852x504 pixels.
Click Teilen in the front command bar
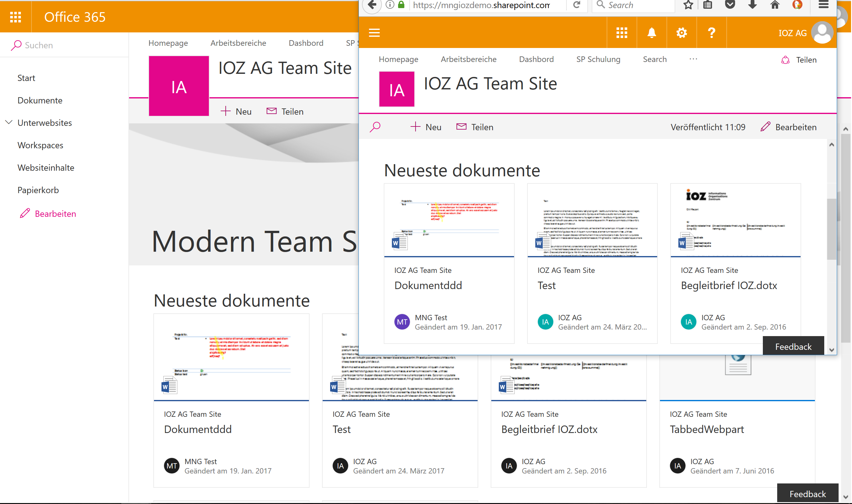[x=475, y=127]
